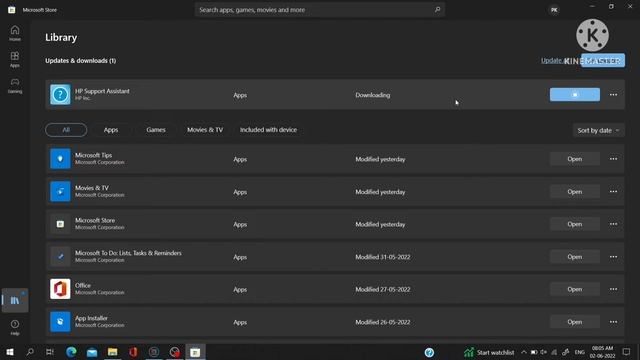Viewport: 640px width, 360px height.
Task: Open Microsoft Tips with its Open button
Action: click(x=575, y=159)
